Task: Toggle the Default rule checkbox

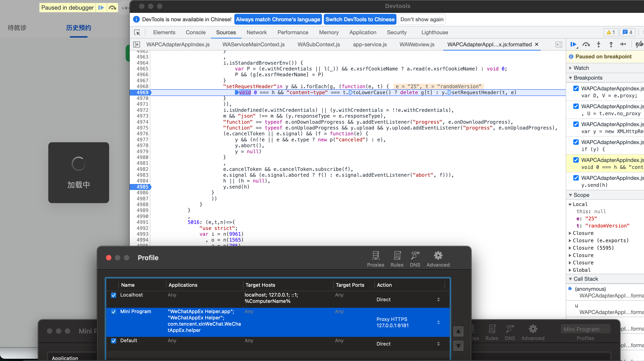Action: coord(114,341)
